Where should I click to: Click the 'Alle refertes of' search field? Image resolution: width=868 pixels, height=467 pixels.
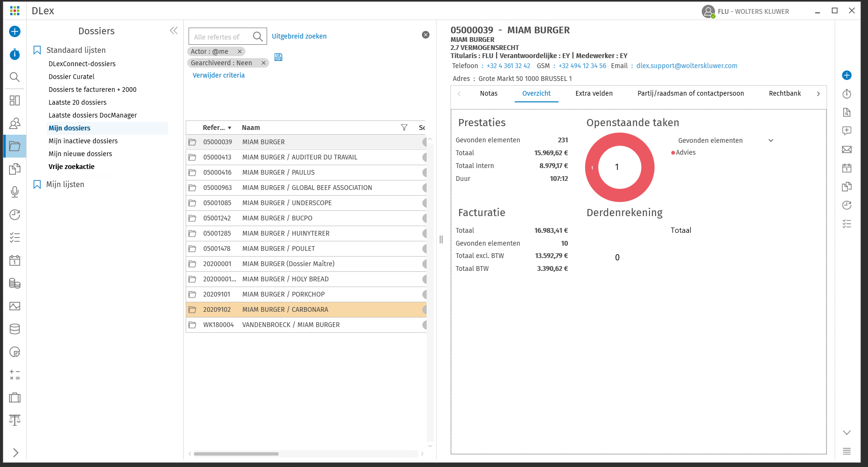pos(220,37)
